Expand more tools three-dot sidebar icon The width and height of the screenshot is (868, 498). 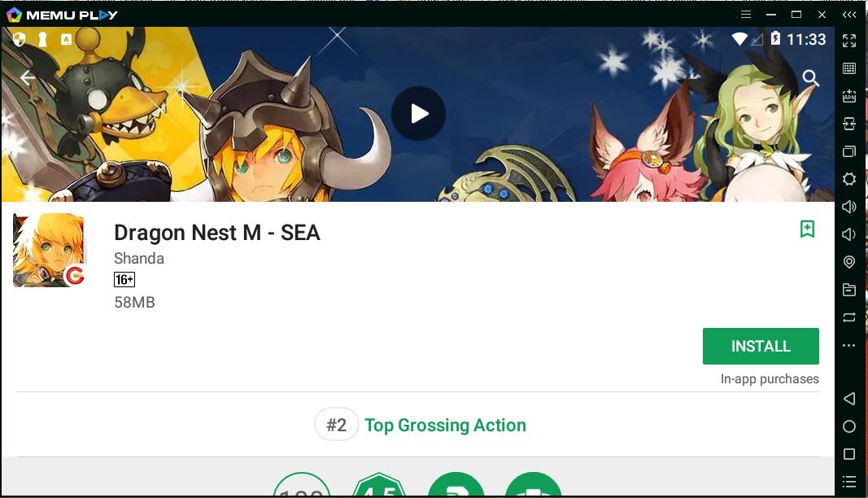tap(848, 345)
